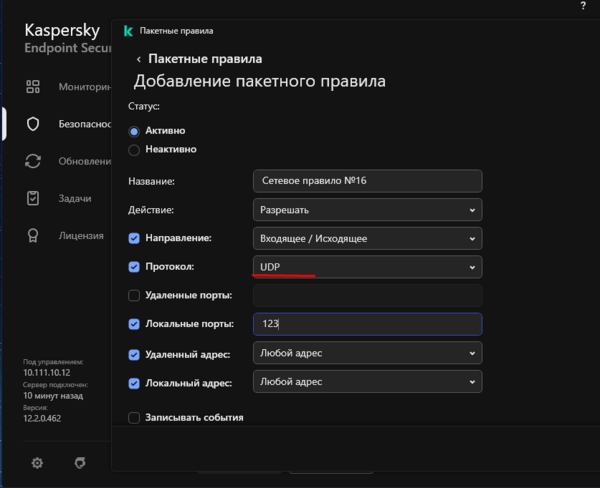Open help question mark icon

pos(583,6)
